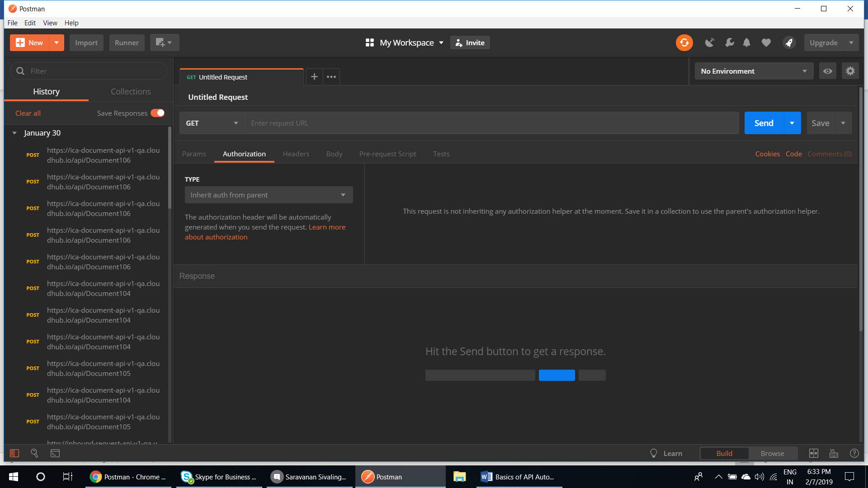Click the heart icon in the header
Viewport: 868px width, 488px height.
tap(766, 42)
